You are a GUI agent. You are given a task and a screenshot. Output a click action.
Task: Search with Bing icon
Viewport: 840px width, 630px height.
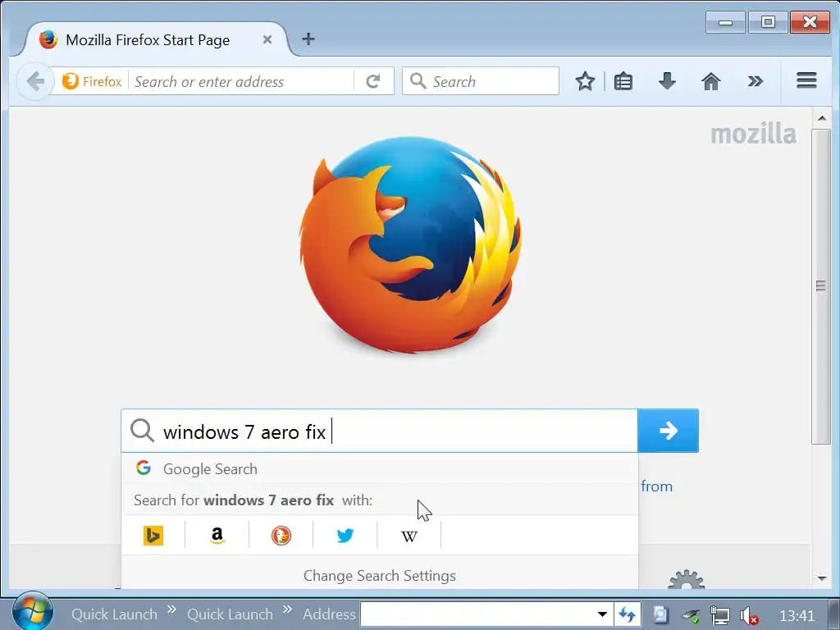pyautogui.click(x=153, y=536)
